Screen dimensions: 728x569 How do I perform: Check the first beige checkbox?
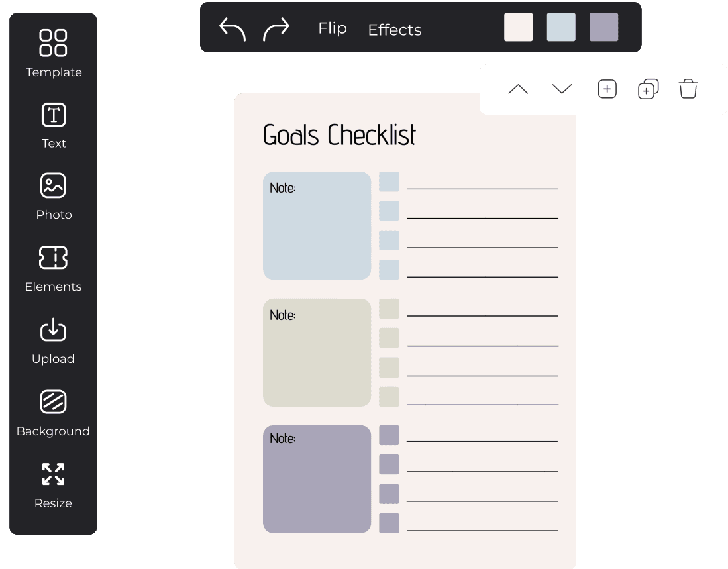pyautogui.click(x=389, y=309)
